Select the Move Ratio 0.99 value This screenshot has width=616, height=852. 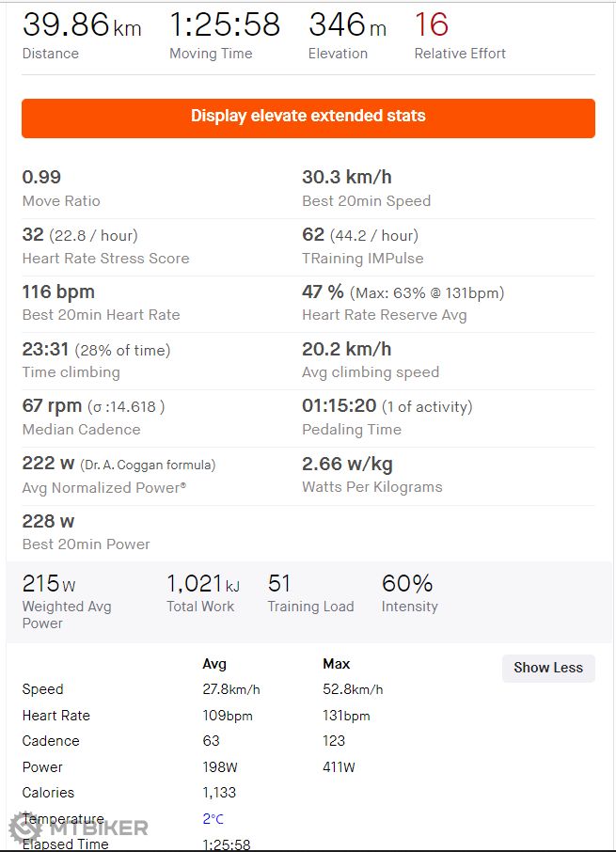40,177
